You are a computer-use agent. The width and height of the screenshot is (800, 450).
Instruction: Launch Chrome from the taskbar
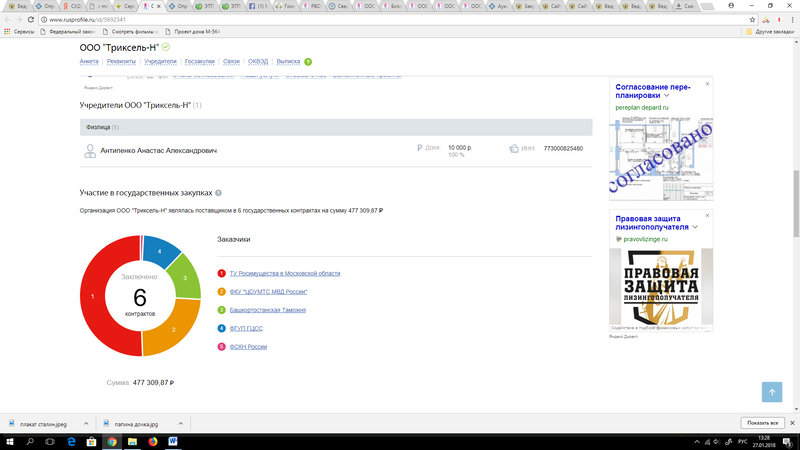(112, 441)
